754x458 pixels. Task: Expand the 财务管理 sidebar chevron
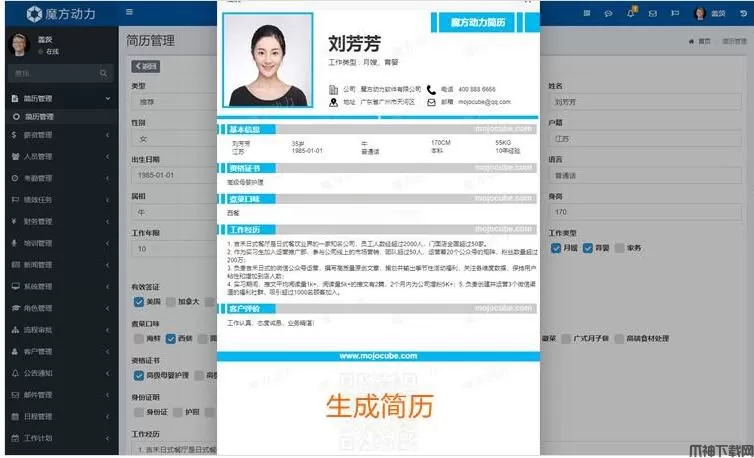[x=107, y=222]
